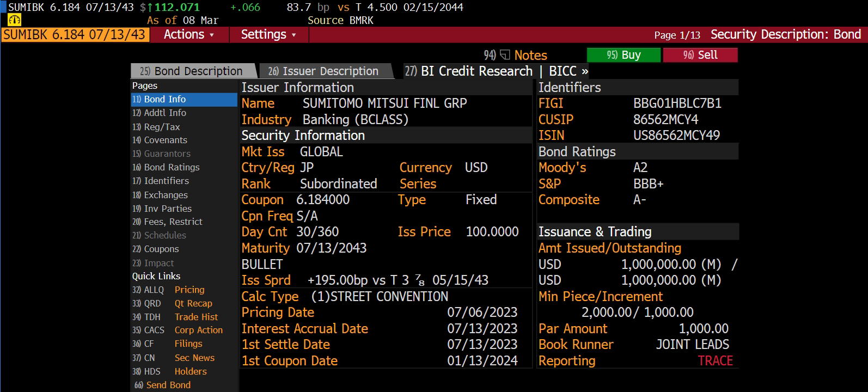
Task: Open the Coupons page
Action: coord(184,249)
